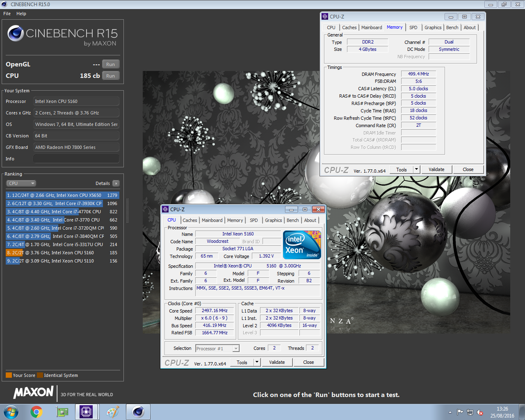Expand Tools dropdown arrow in memory window
The width and height of the screenshot is (525, 420).
[x=416, y=169]
